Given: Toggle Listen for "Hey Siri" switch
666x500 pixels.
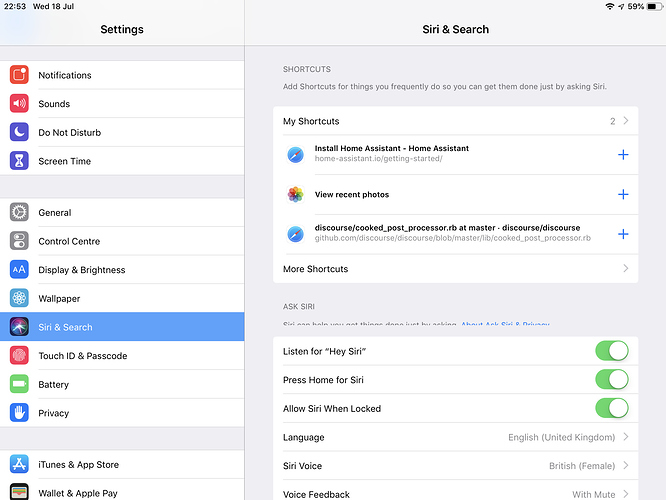Looking at the screenshot, I should click(x=612, y=351).
